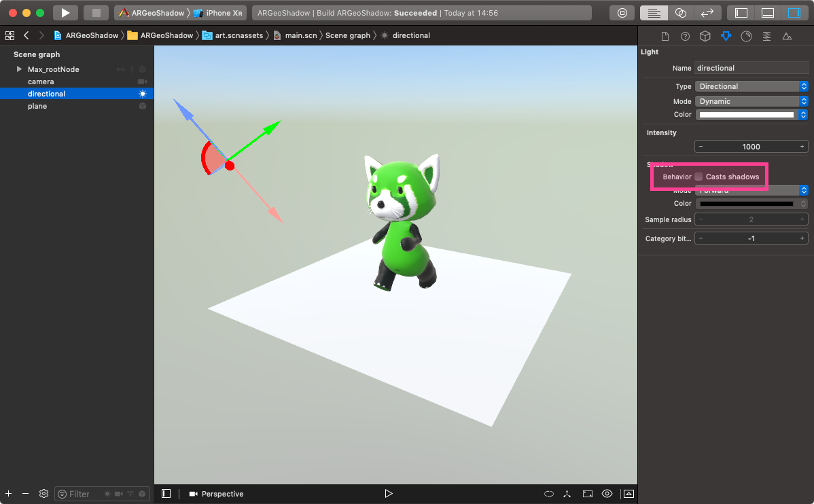The width and height of the screenshot is (814, 504).
Task: Increase light intensity with plus
Action: pos(802,147)
